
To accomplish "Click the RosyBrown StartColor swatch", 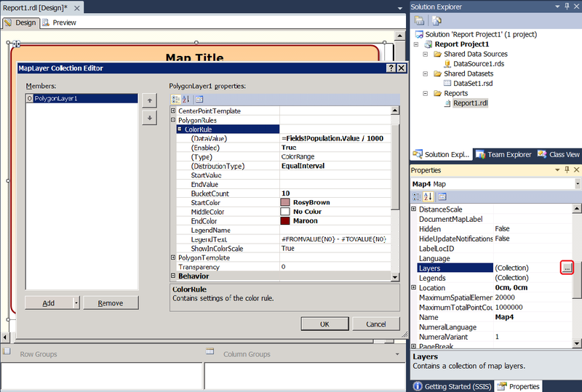I will pyautogui.click(x=287, y=201).
